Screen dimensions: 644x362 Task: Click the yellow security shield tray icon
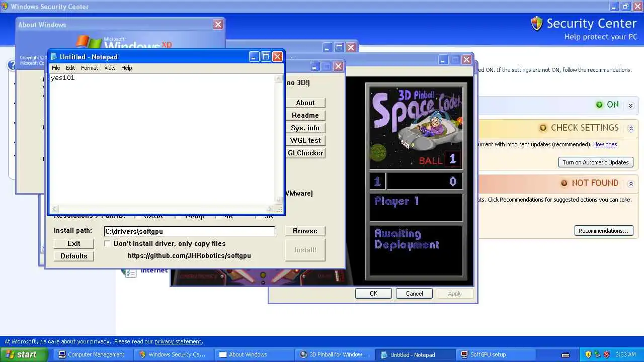click(588, 354)
